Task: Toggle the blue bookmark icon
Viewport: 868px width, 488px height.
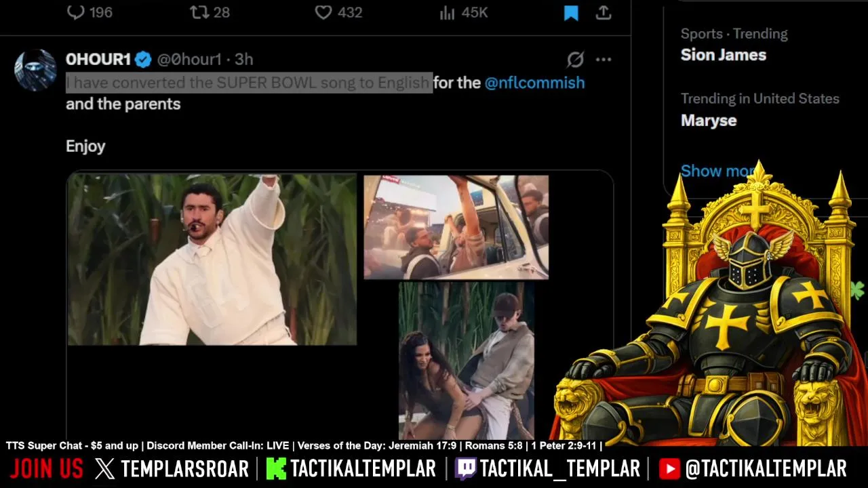Action: (571, 12)
